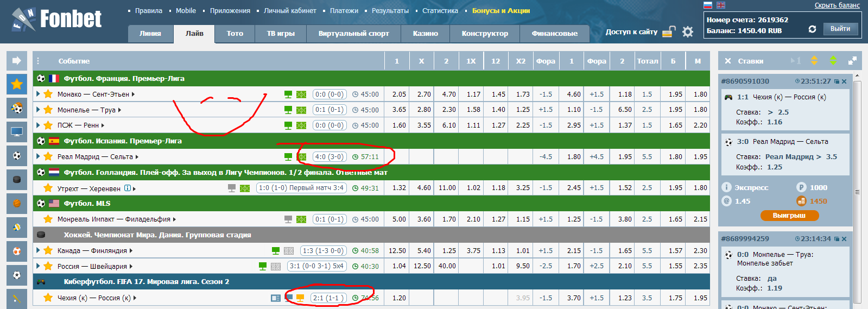Open the live TV monitor sidebar icon
Viewport: 868px width, 309px height.
coord(17,132)
